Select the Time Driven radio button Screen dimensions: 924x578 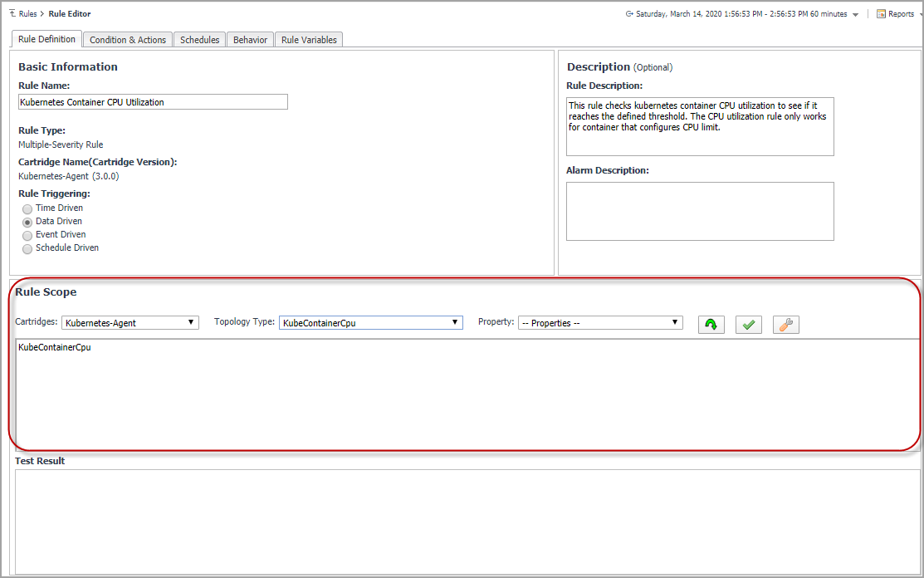coord(27,208)
